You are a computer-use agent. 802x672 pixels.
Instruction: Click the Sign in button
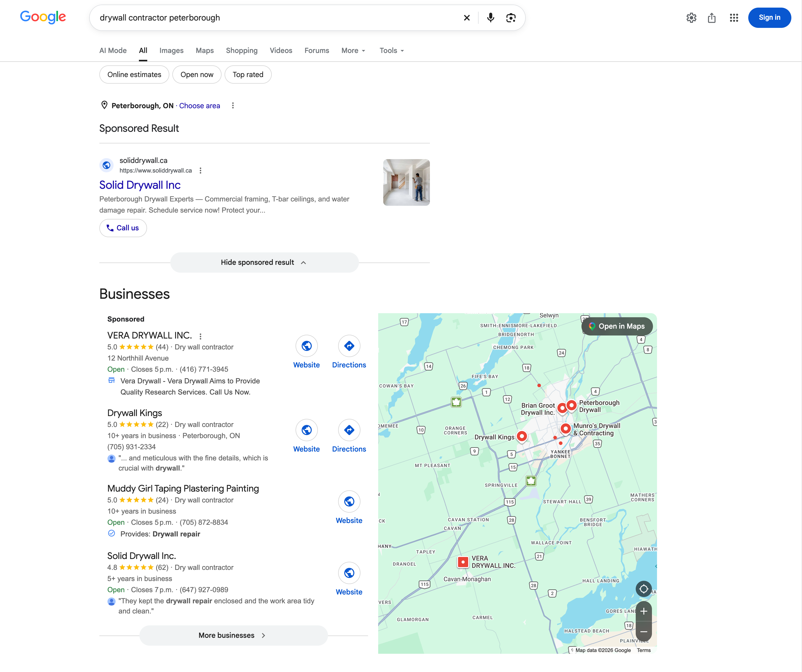coord(769,17)
